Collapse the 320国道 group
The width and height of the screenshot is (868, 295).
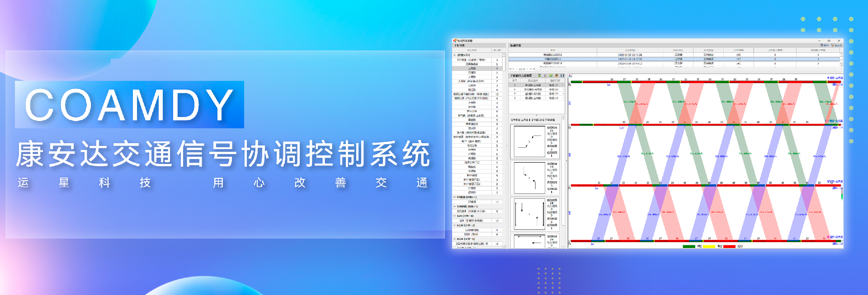click(x=454, y=206)
